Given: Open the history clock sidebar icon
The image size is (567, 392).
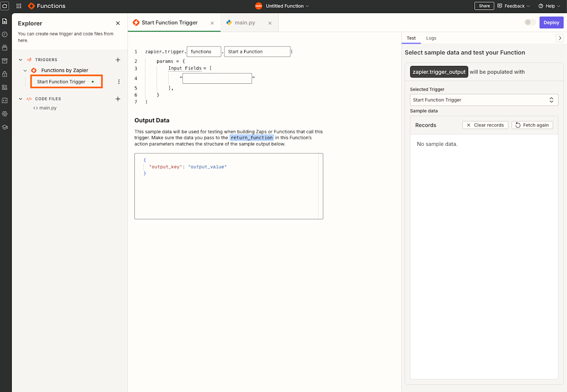Looking at the screenshot, I should pos(5,34).
